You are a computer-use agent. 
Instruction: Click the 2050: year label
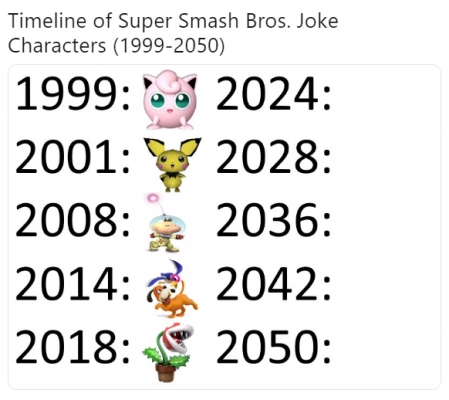tap(274, 346)
